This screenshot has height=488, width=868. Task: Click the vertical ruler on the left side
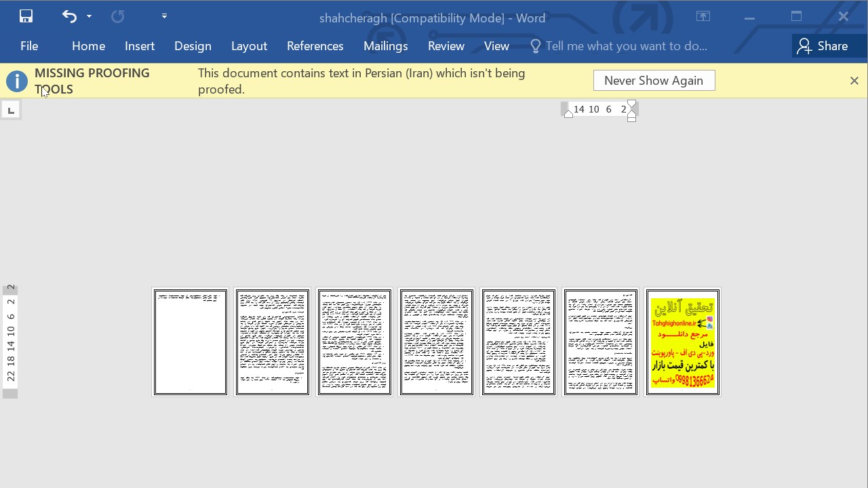pyautogui.click(x=10, y=342)
